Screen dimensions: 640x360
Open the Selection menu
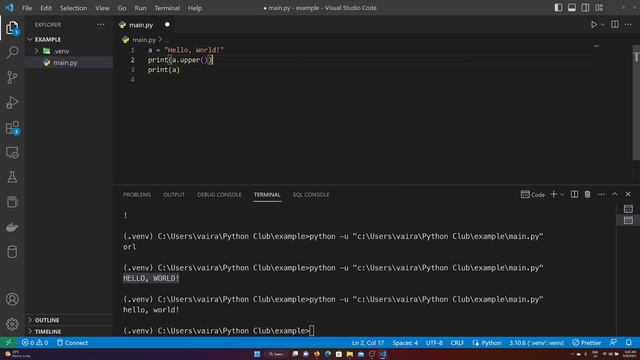[73, 8]
